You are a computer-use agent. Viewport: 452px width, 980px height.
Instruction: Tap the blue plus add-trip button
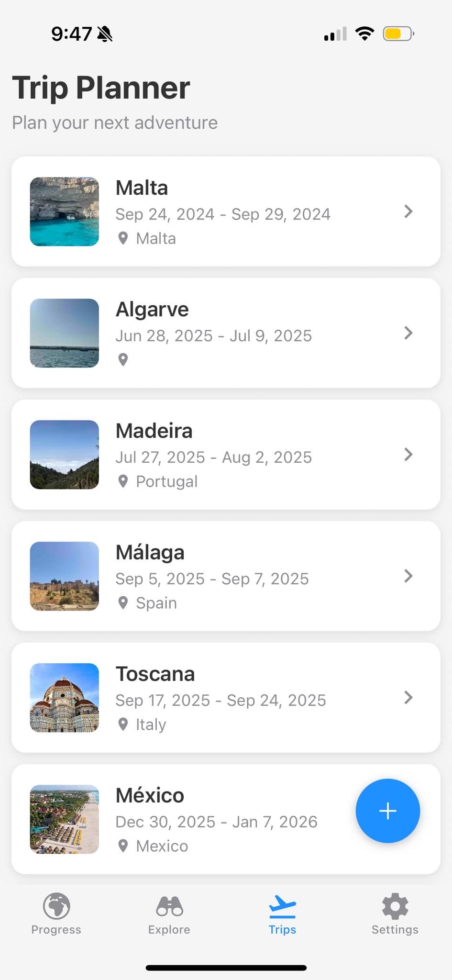point(387,811)
